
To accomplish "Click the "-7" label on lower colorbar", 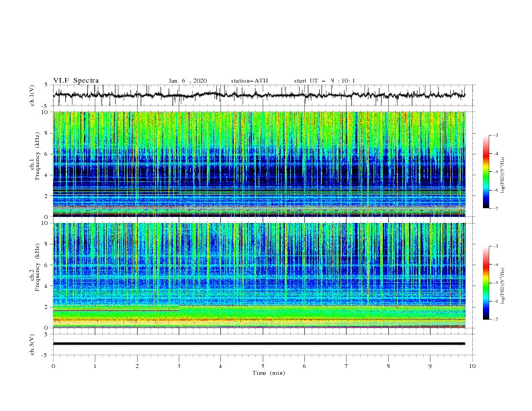I will pos(495,319).
